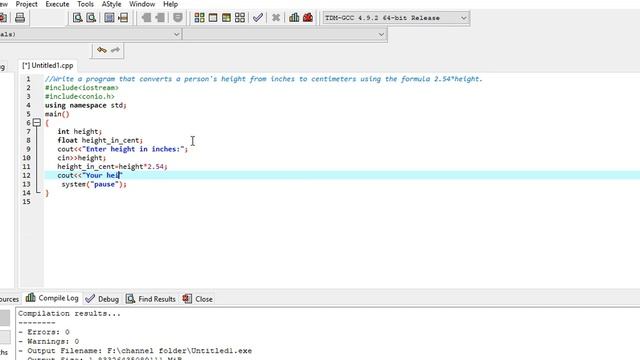Screen dimensions: 640x360
Task: Open the AStyle menu
Action: (x=111, y=4)
